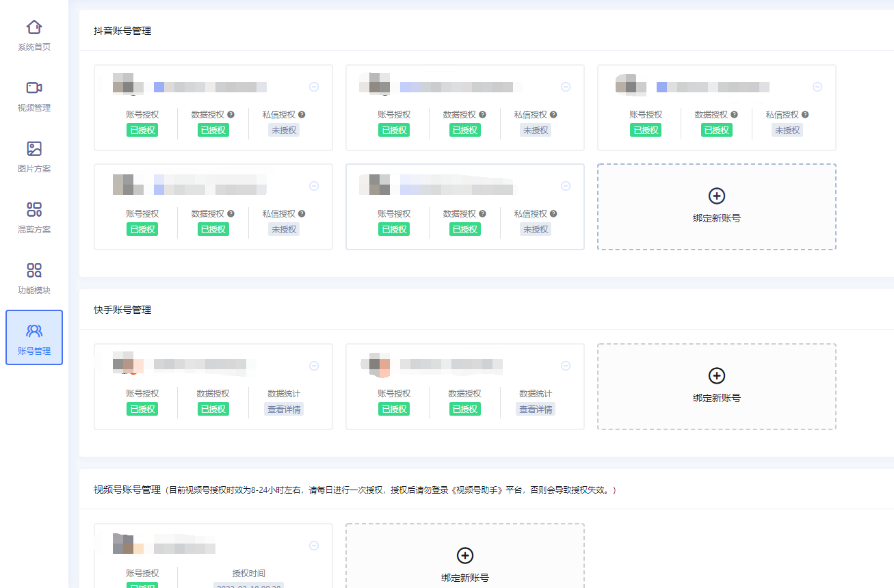Show 私信授权 help on first second-row Douyin card
894x588 pixels.
(302, 214)
